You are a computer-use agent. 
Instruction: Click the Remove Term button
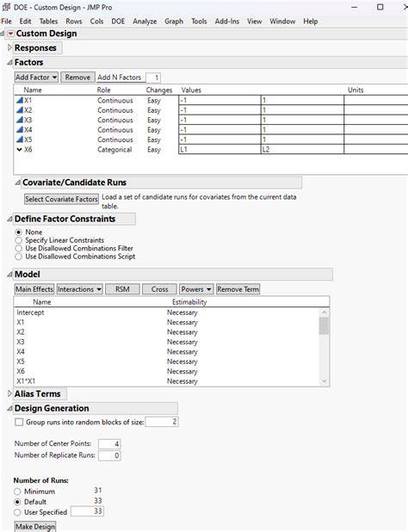click(238, 289)
